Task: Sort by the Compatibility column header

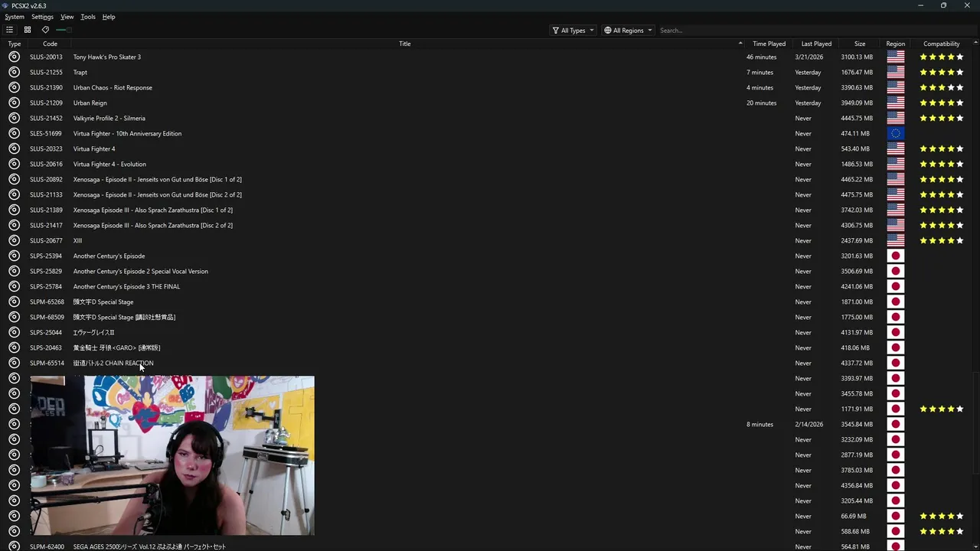Action: point(941,44)
